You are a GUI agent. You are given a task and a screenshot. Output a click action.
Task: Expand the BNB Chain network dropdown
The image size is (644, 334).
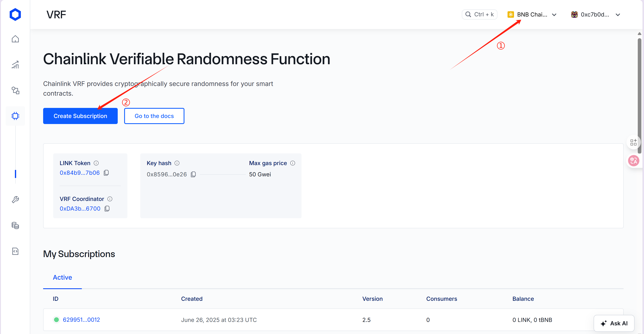point(532,14)
